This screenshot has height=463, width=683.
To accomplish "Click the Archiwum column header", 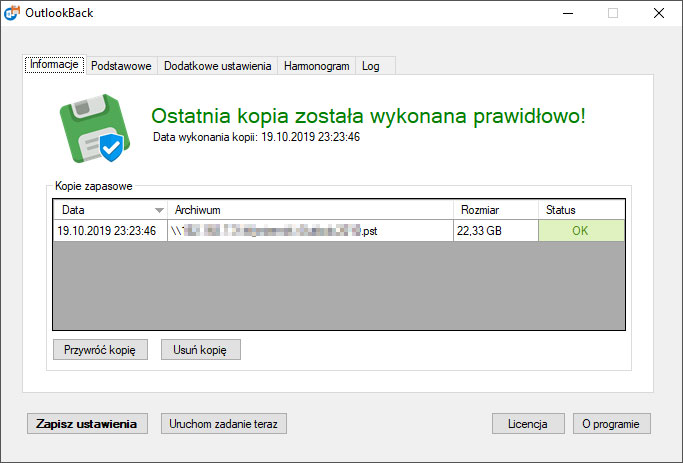I will click(x=310, y=210).
